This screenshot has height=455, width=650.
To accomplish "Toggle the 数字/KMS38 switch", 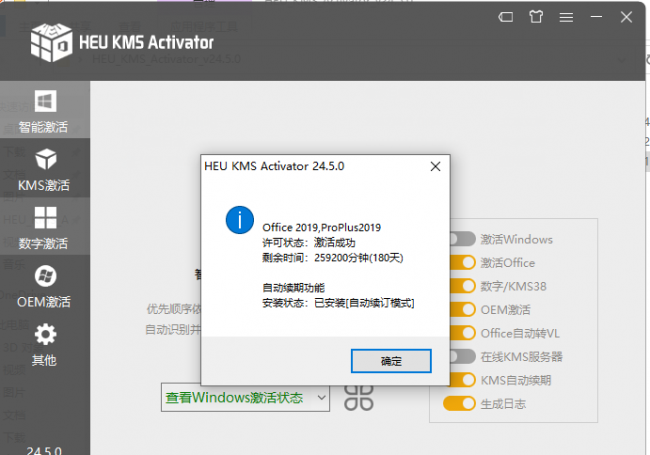I will (462, 286).
